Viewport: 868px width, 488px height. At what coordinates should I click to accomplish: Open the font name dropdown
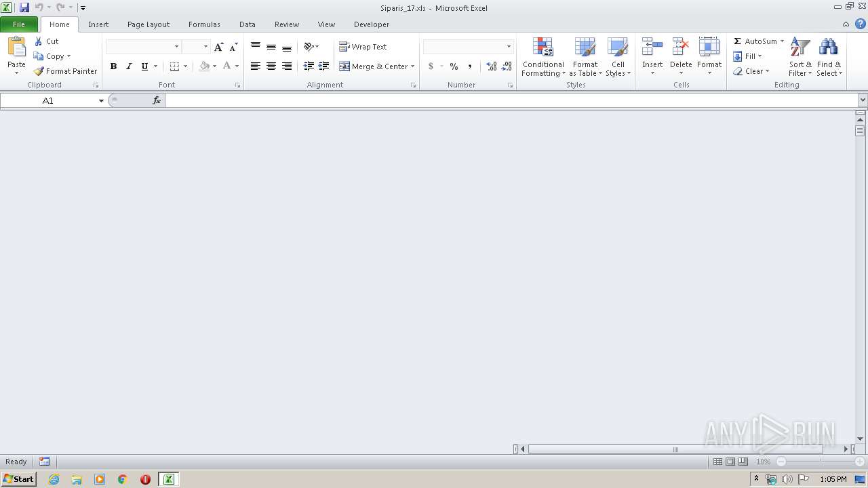pyautogui.click(x=176, y=47)
